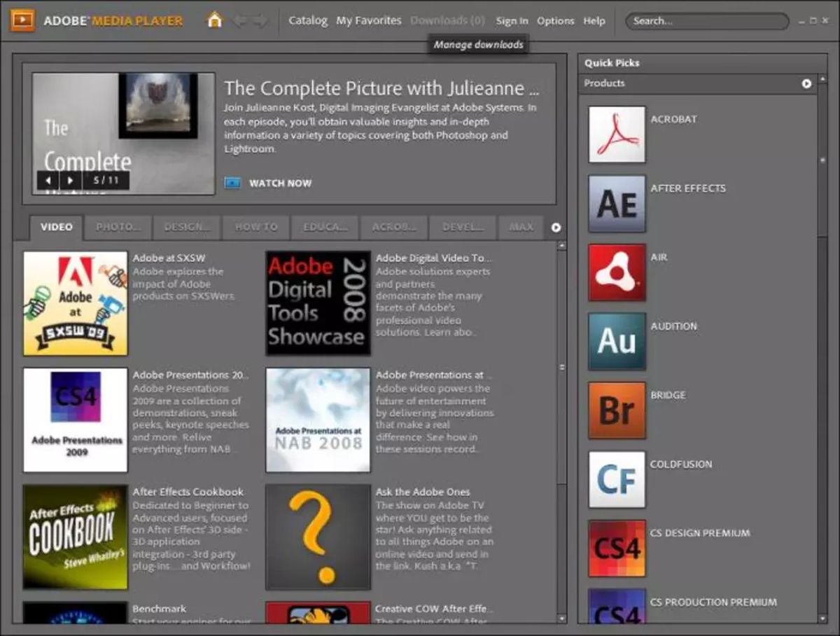Open the Adobe at SXSW show title
The image size is (840, 636).
tap(169, 258)
